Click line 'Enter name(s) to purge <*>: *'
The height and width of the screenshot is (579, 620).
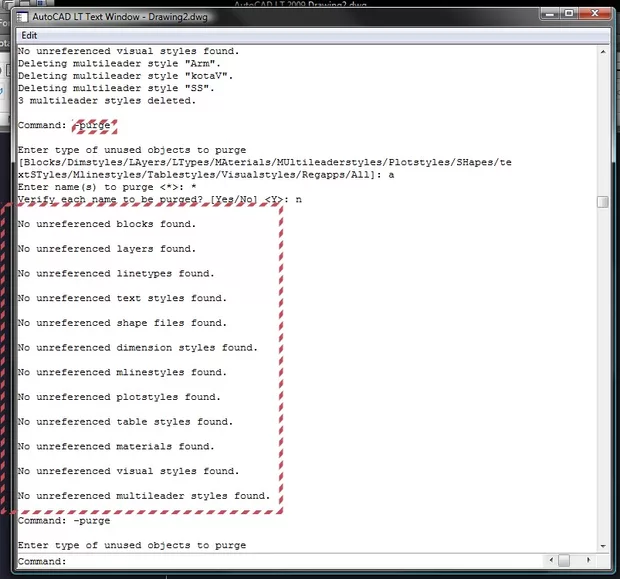tap(107, 187)
